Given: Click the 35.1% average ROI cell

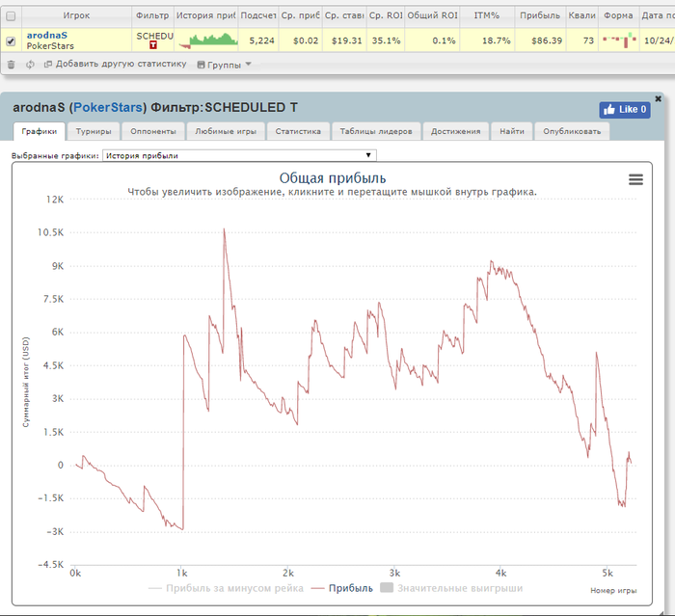Looking at the screenshot, I should click(386, 40).
